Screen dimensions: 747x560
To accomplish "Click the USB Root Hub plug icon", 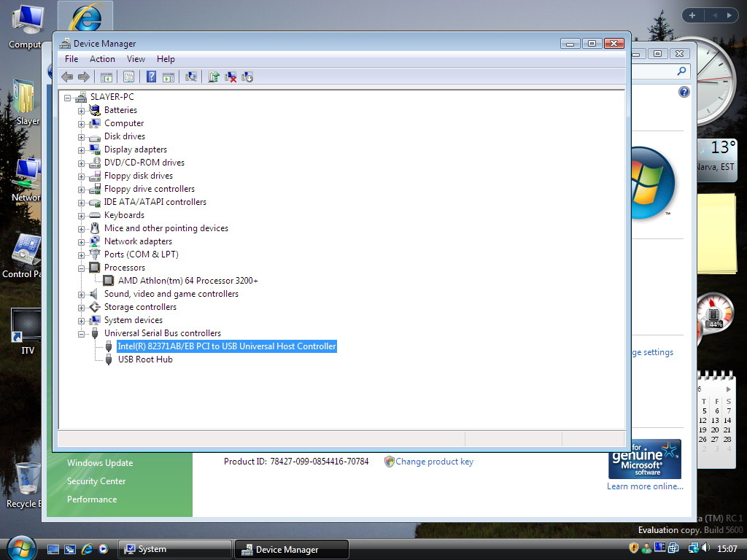I will [x=109, y=359].
